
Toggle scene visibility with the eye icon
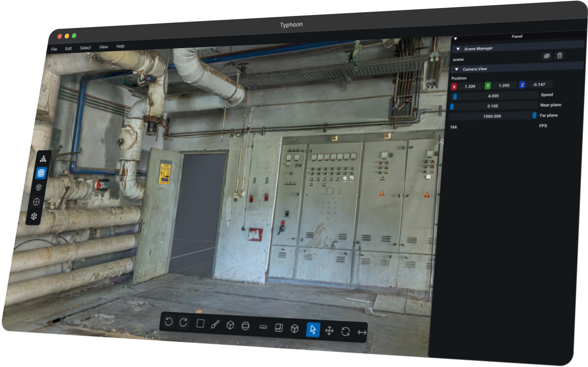coord(546,56)
